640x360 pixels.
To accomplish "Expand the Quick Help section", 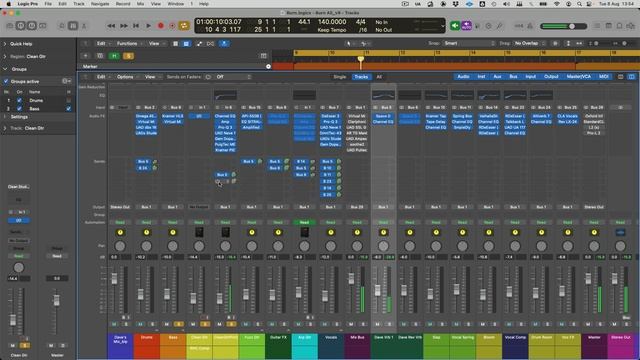I will click(x=5, y=44).
